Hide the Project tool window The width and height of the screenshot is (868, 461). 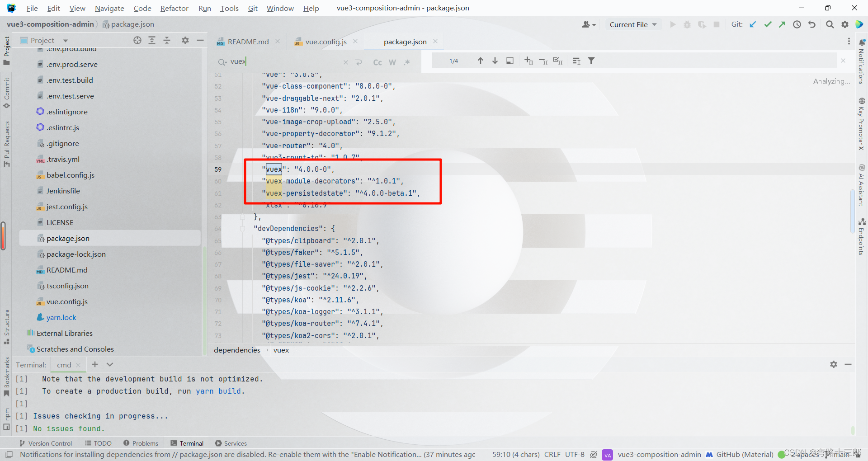[x=200, y=40]
